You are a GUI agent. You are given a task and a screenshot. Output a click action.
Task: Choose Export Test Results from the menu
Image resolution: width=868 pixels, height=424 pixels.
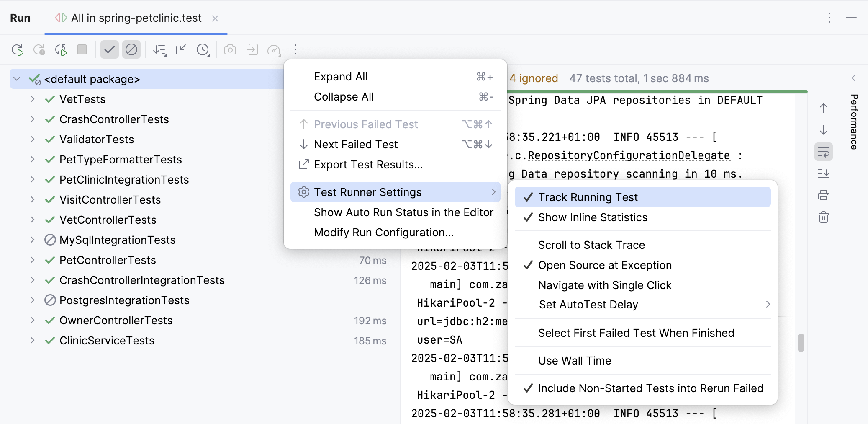pos(368,164)
